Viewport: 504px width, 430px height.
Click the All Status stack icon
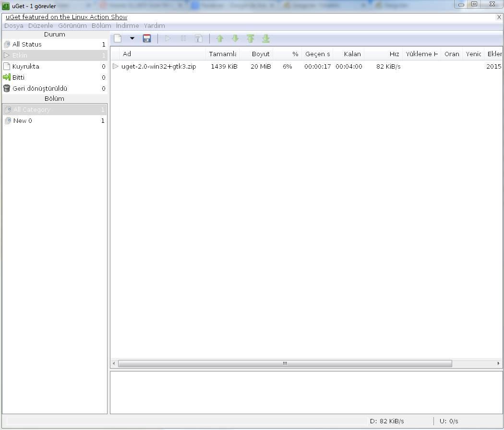tap(7, 44)
